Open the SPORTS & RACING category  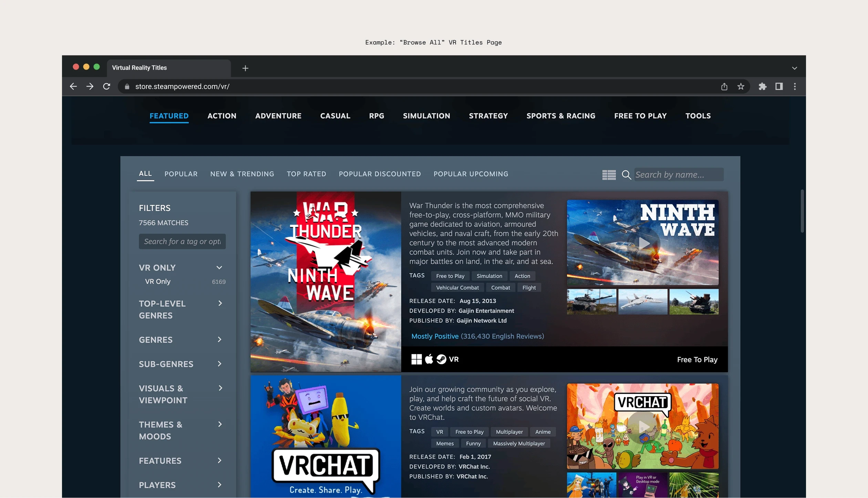pyautogui.click(x=561, y=116)
